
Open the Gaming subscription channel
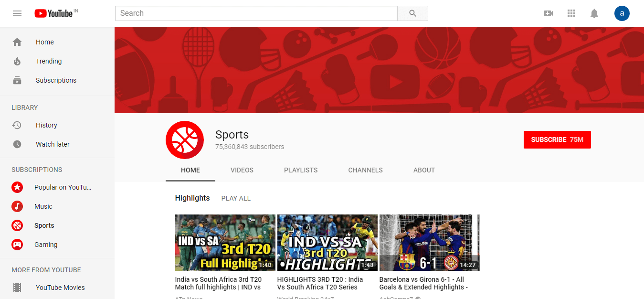(x=46, y=244)
